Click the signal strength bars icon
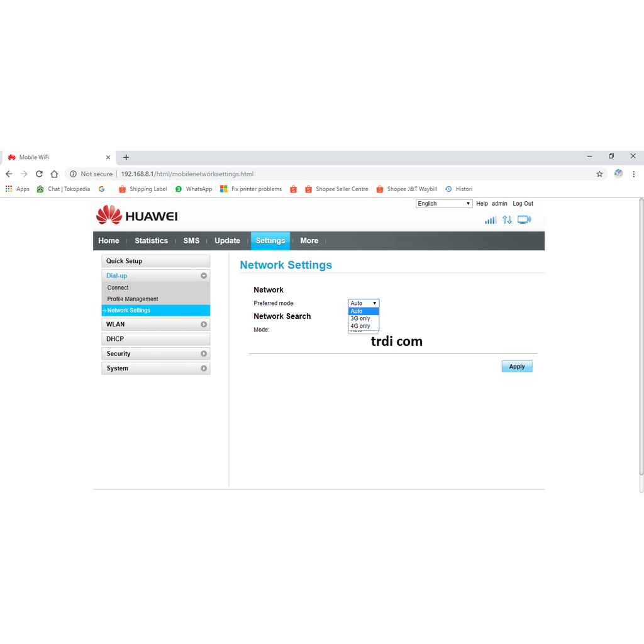The height and width of the screenshot is (644, 644). (x=491, y=220)
